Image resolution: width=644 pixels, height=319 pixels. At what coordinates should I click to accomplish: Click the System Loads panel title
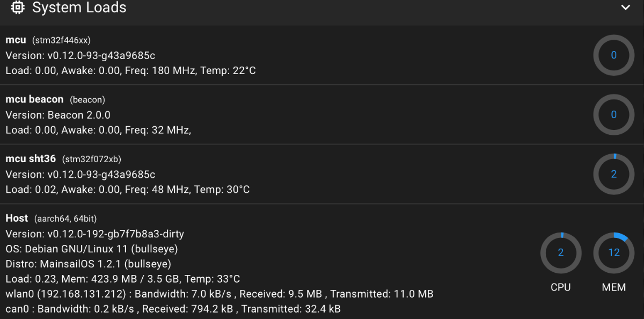(79, 8)
